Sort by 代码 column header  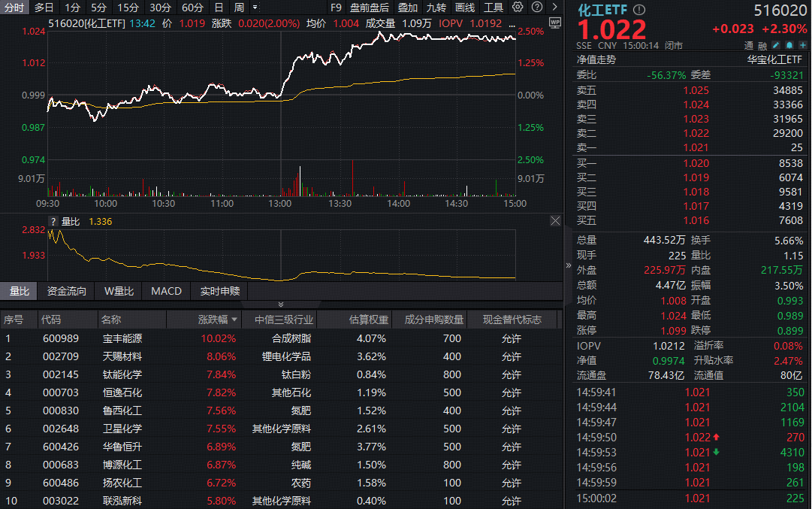[51, 320]
